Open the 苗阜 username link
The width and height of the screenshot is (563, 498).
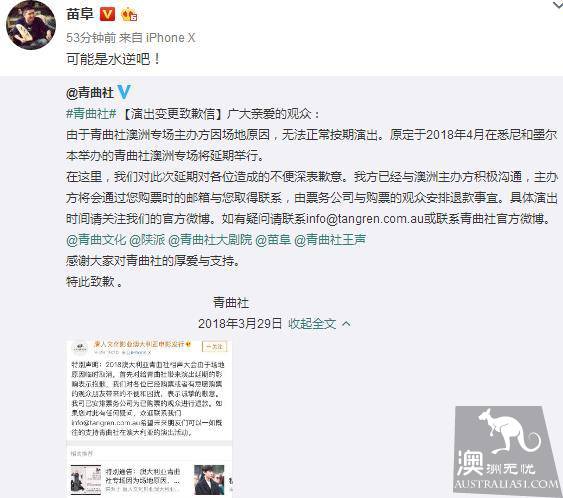pos(80,14)
